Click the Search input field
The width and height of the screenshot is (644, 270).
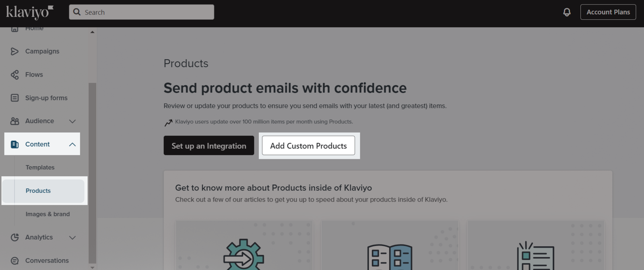141,12
